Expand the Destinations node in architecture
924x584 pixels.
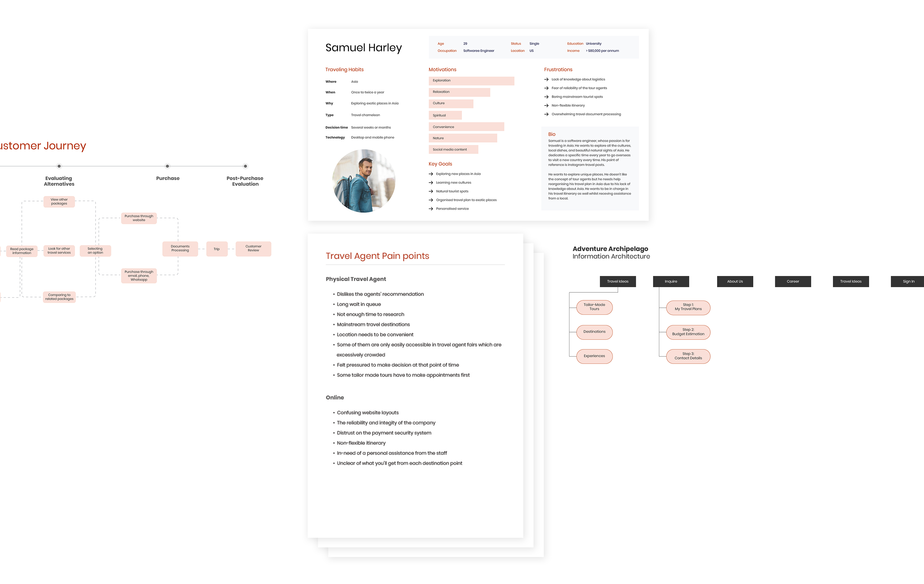pos(594,332)
